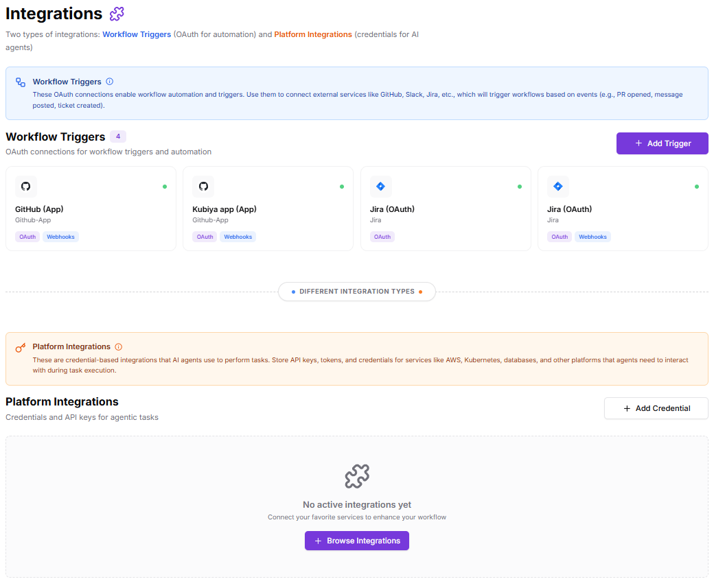
Task: Click the Webhooks badge on GitHub (App) card
Action: pos(60,236)
